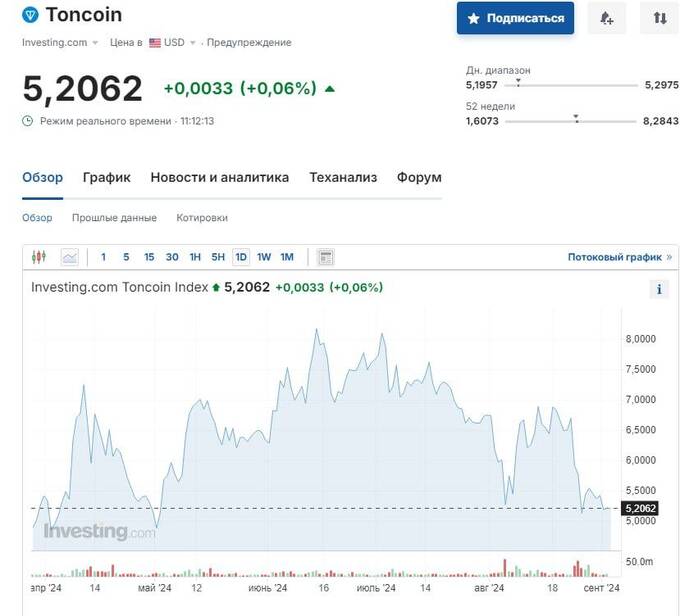Click the Toncoin logo icon
The image size is (680, 616).
30,15
